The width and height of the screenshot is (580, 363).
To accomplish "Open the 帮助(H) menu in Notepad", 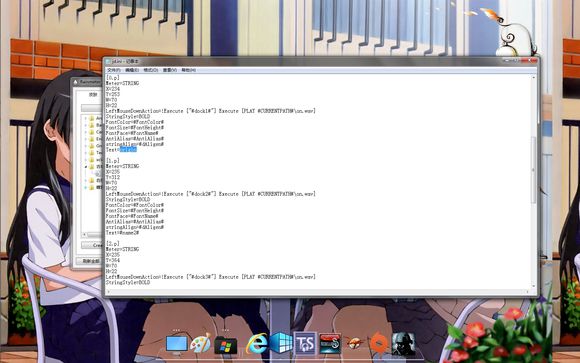I will (x=189, y=70).
